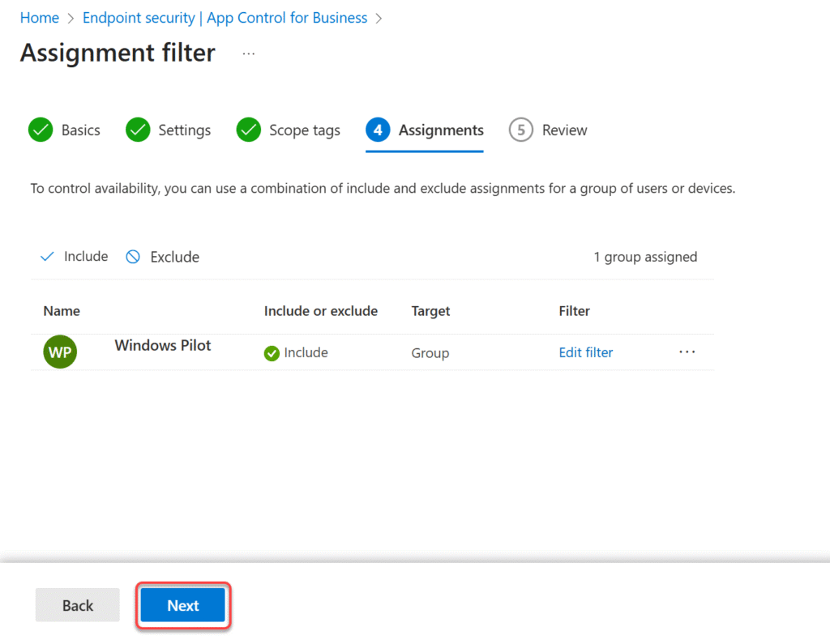Click the Exclude prohibited-circle icon
Viewport: 830px width, 644px height.
click(x=133, y=257)
